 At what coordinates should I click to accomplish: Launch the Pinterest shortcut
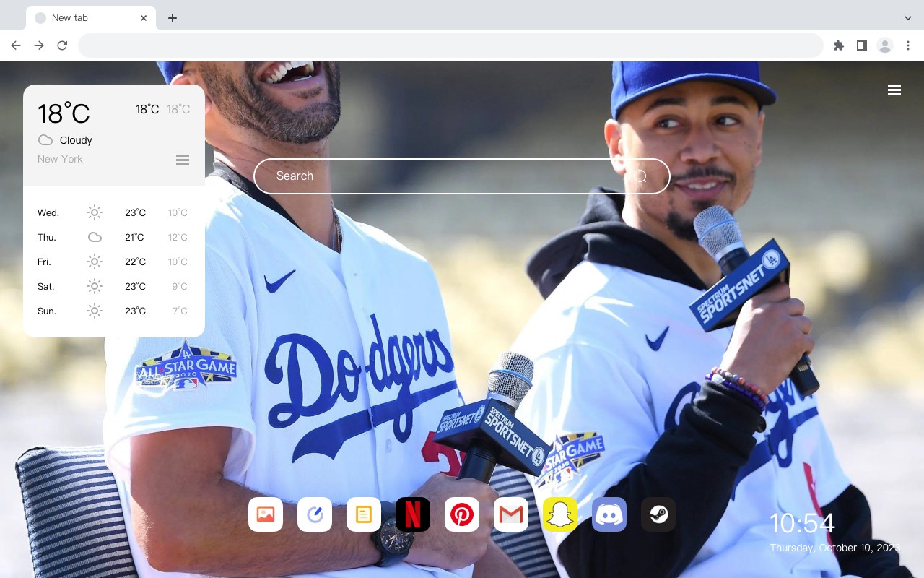pyautogui.click(x=462, y=514)
